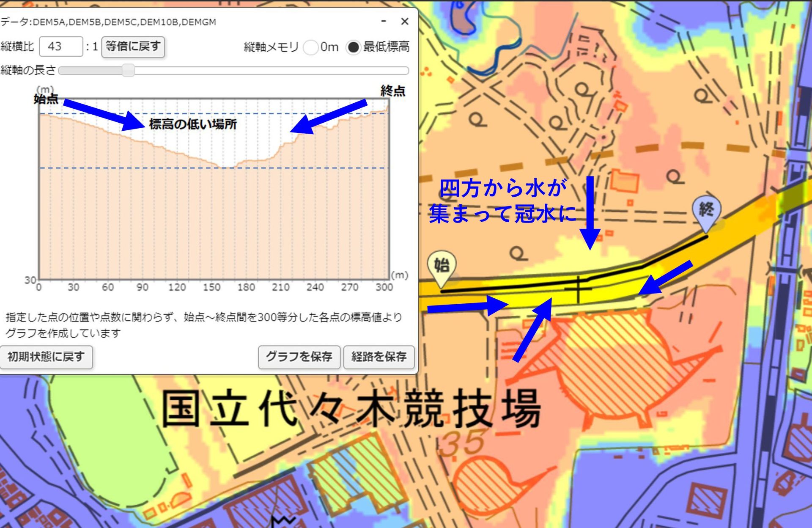Click the 指定した点の位置 explanation note
Screen dimensions: 812x528
[204, 325]
